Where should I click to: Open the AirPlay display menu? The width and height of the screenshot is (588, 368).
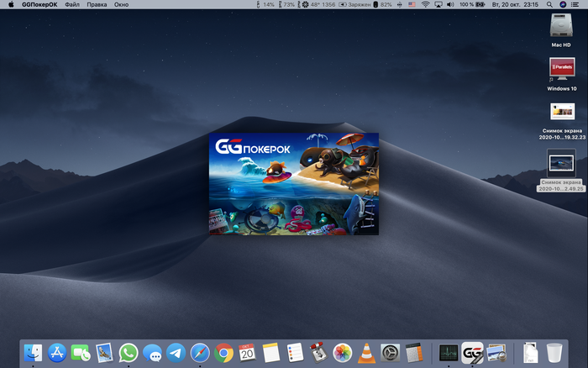click(x=438, y=4)
